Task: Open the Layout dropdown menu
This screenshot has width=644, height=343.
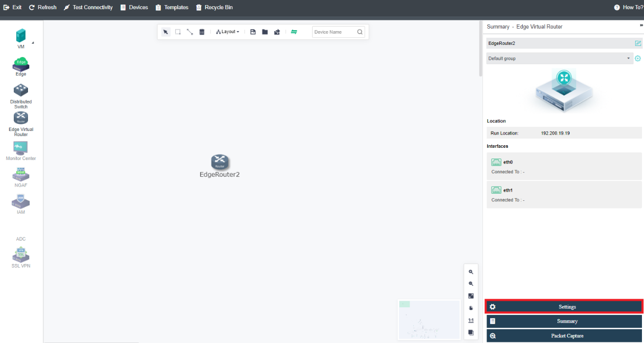Action: tap(228, 32)
